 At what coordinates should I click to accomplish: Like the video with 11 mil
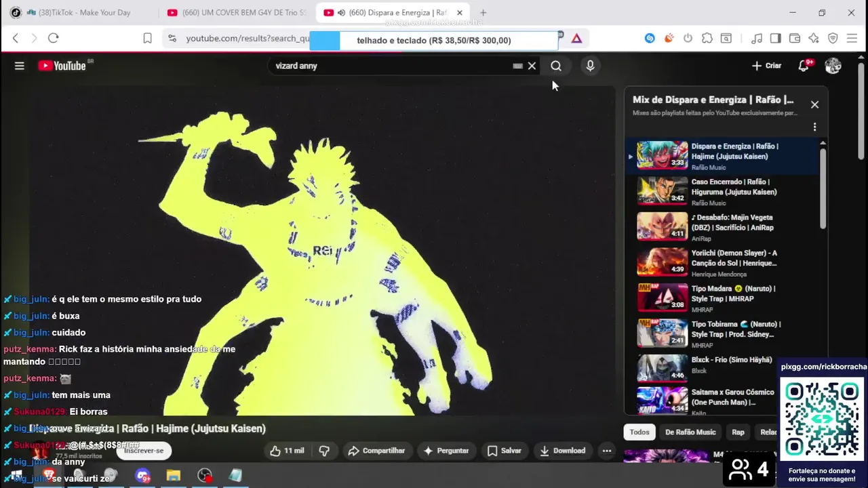286,451
